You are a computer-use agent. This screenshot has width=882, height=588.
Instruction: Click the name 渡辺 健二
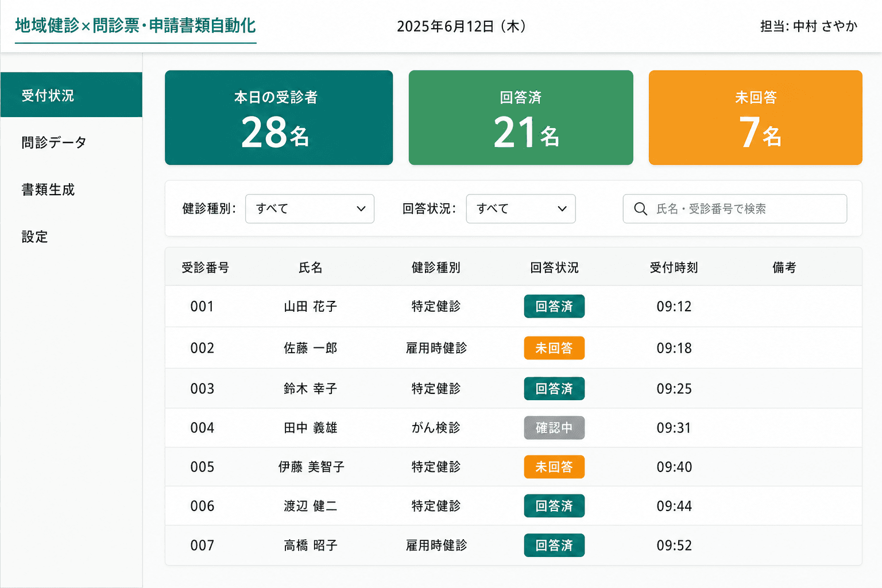click(311, 506)
